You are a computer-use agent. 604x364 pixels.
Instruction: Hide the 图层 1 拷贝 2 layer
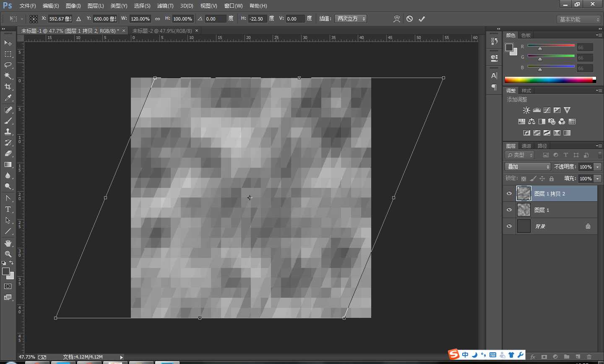coord(509,194)
